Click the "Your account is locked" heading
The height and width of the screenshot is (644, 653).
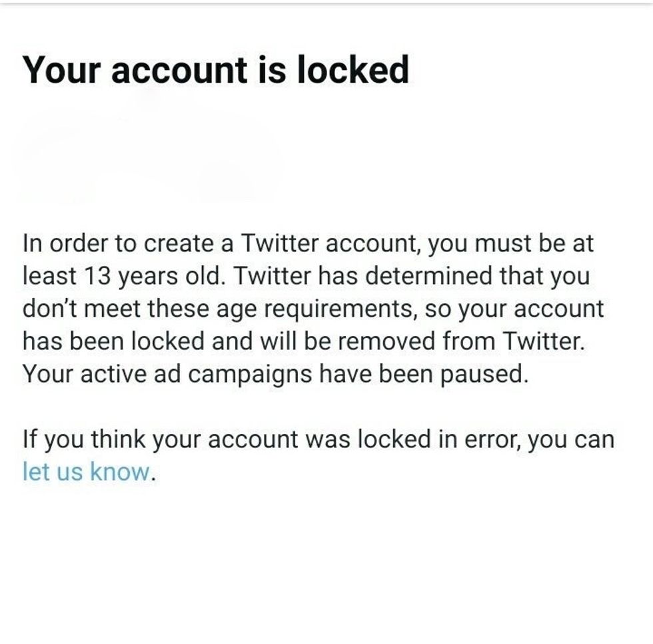tap(216, 70)
